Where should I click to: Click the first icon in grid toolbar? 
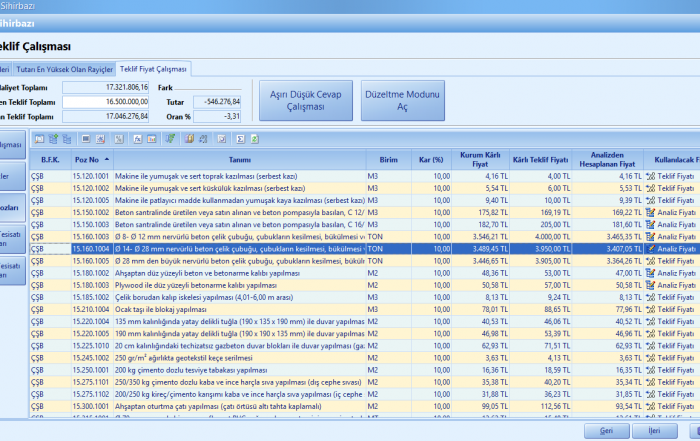[x=39, y=139]
